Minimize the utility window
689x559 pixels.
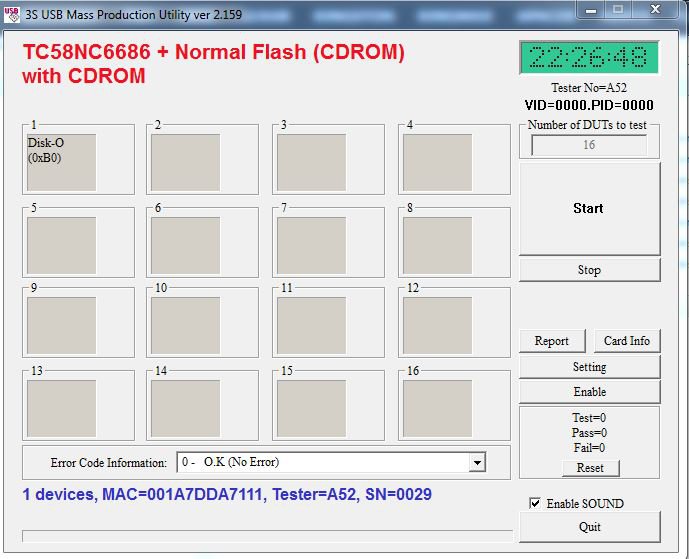pos(591,10)
